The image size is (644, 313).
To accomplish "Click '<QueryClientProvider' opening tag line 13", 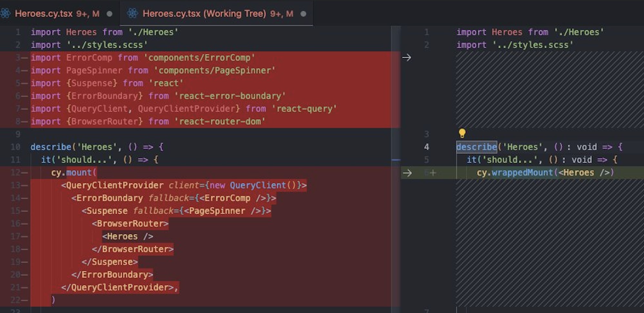I will click(x=112, y=185).
